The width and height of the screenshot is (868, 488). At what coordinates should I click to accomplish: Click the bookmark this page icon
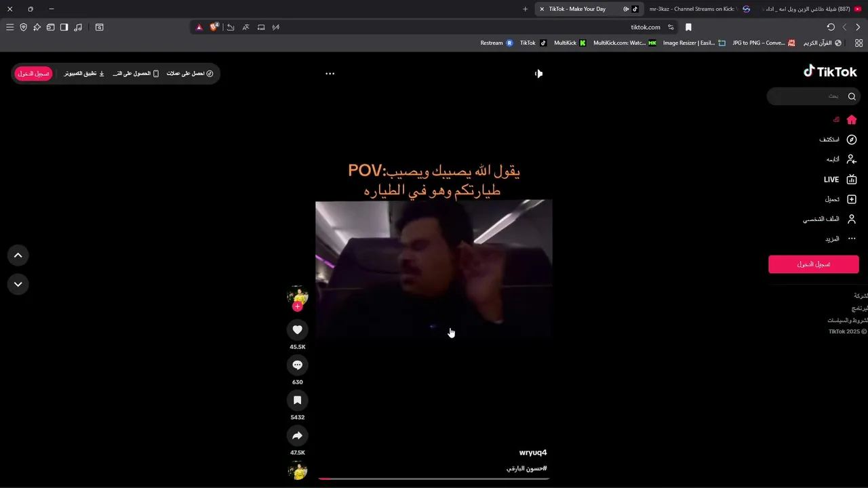click(x=688, y=27)
